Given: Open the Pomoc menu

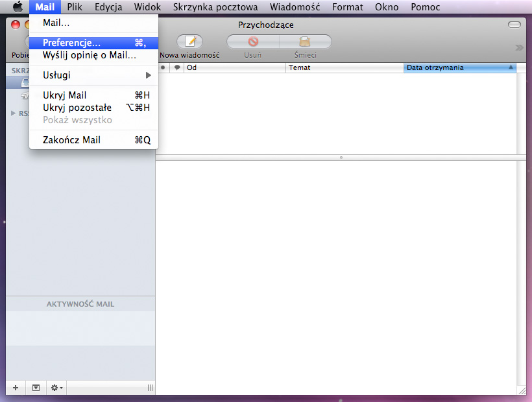Looking at the screenshot, I should click(x=426, y=6).
